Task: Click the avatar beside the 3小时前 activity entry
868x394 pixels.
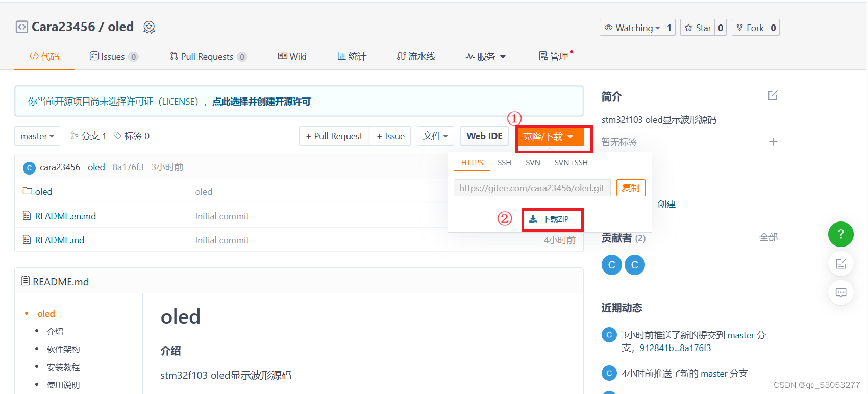Action: (609, 335)
